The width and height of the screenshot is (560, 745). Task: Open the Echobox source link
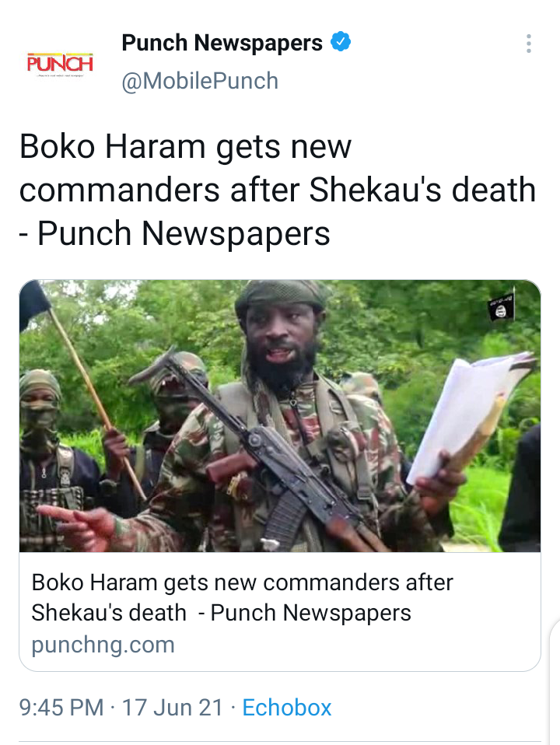(286, 708)
